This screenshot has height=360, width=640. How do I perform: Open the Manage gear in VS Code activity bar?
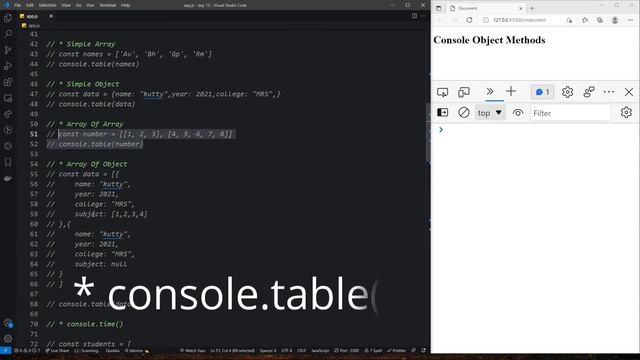[x=8, y=339]
